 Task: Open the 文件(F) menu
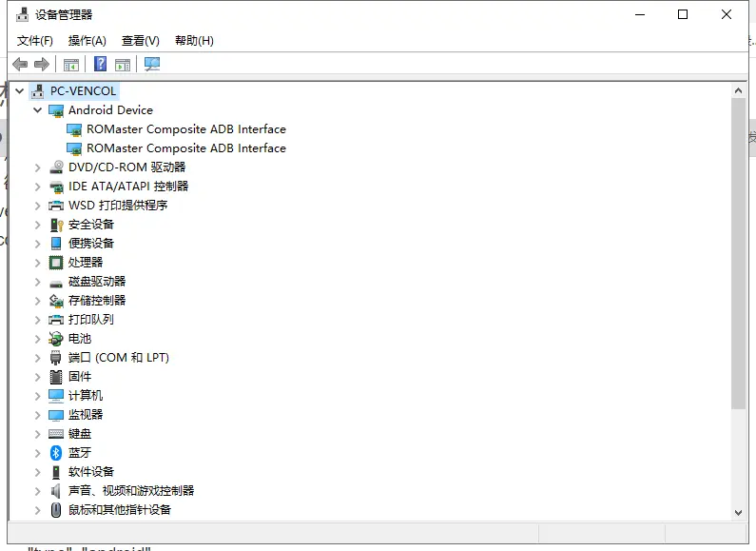[35, 41]
